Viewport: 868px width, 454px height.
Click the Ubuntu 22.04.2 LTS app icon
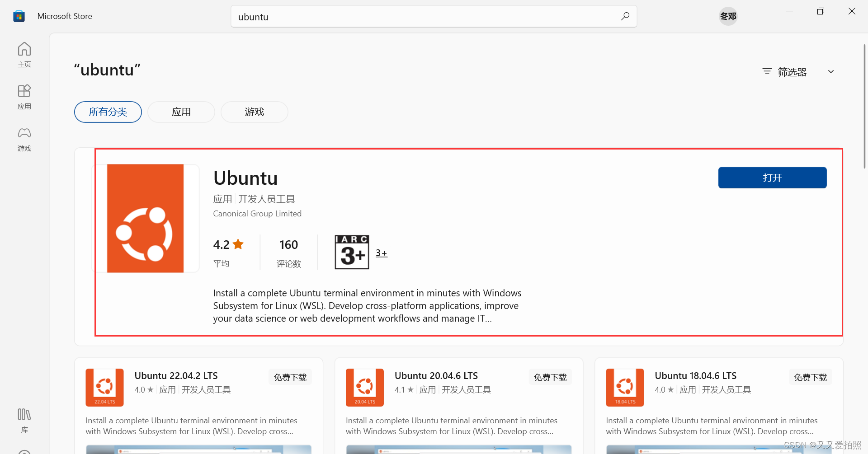(x=104, y=388)
